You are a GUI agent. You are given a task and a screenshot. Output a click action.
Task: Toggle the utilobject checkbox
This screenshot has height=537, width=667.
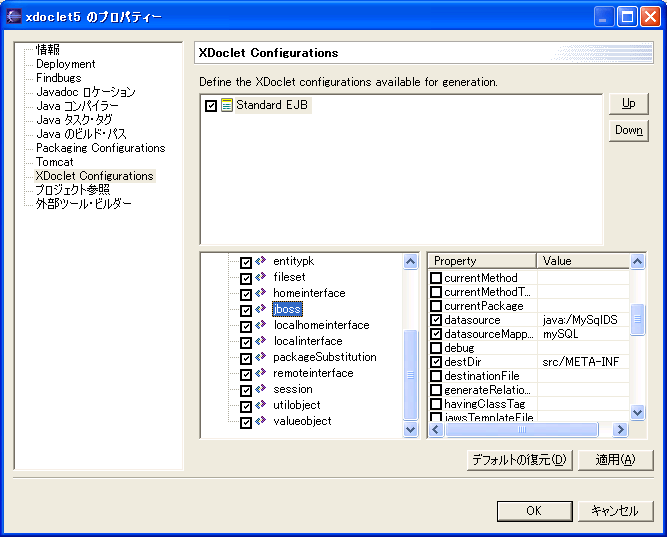(x=246, y=406)
